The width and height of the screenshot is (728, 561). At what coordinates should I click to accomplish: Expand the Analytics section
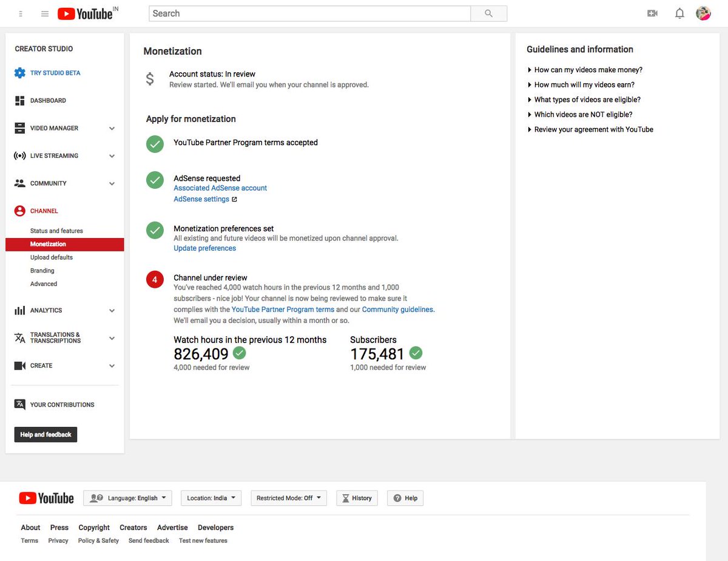(112, 311)
